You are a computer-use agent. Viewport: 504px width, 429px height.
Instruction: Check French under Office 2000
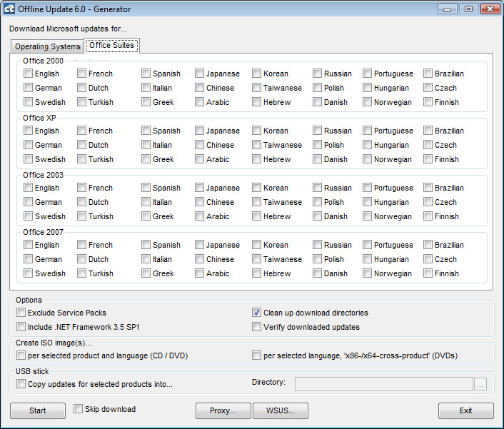click(81, 74)
